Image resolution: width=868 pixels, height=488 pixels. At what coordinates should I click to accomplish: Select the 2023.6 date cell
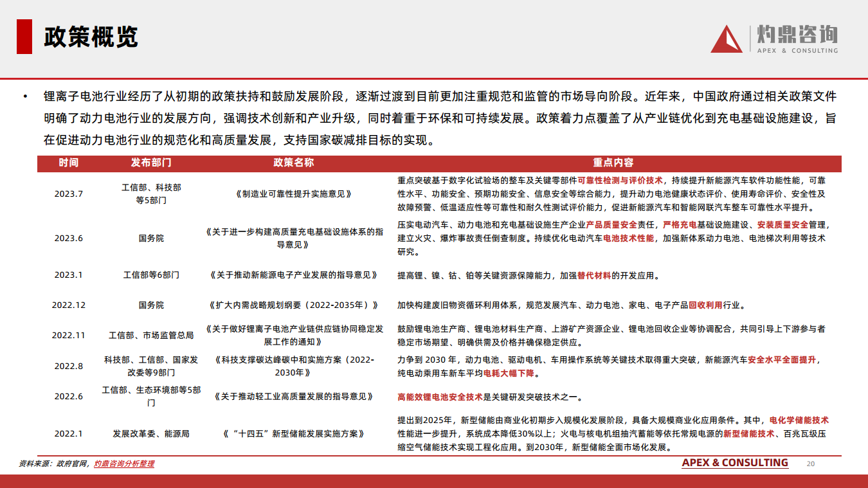tap(69, 238)
